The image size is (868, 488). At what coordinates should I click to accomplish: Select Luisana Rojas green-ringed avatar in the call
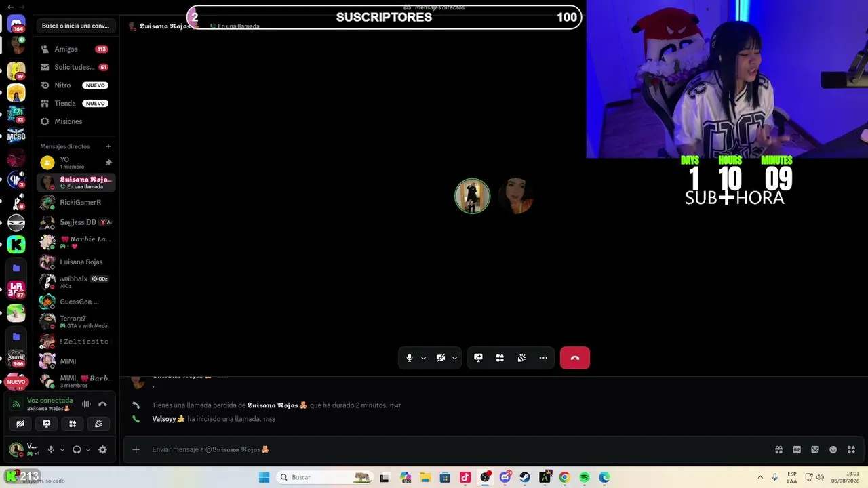(472, 196)
